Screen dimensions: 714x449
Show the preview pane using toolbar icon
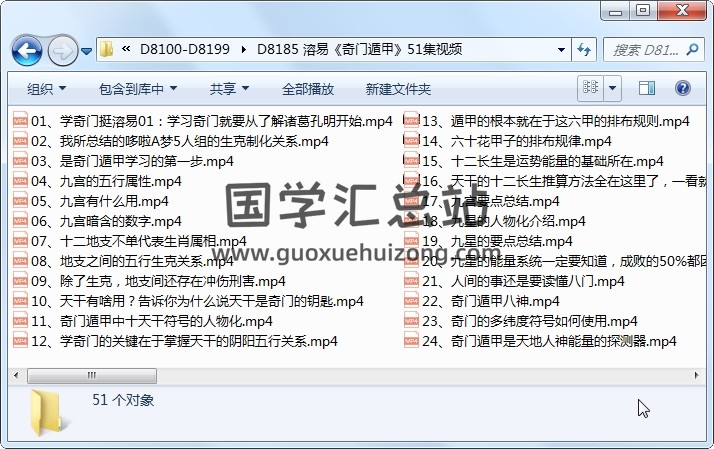click(646, 89)
